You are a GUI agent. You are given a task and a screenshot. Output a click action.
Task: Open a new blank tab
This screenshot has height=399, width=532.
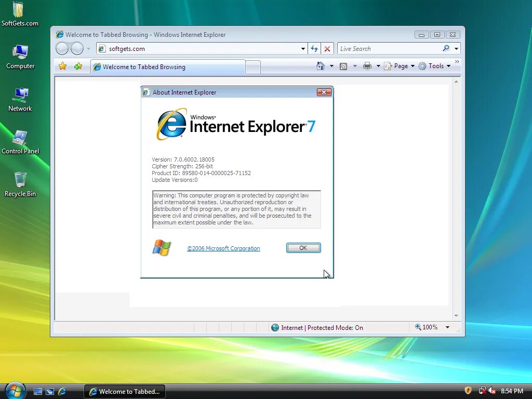pyautogui.click(x=253, y=67)
